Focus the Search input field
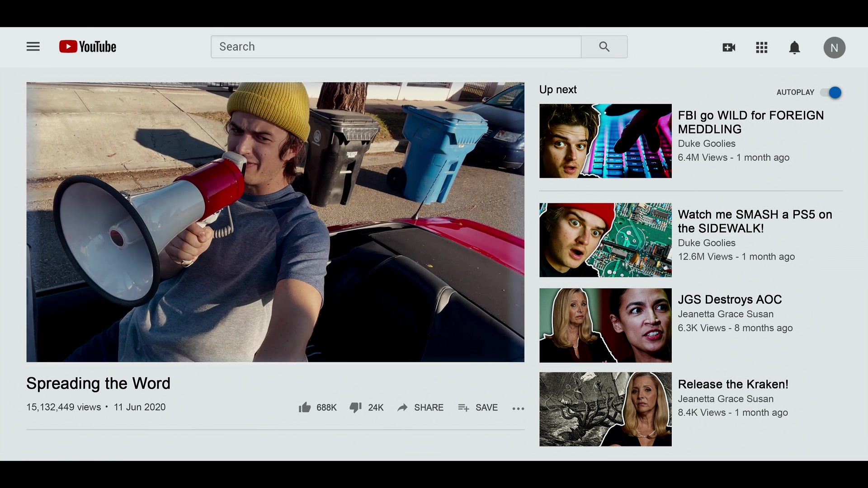 396,47
